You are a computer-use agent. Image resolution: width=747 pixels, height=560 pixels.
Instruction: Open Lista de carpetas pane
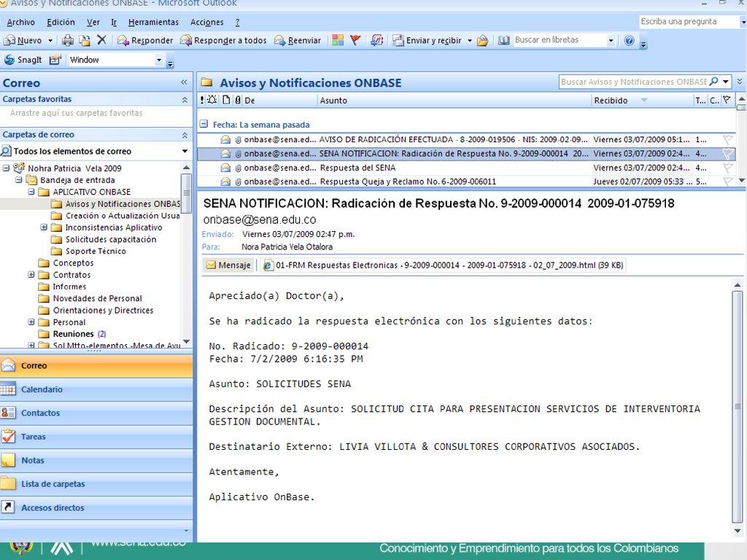pos(96,484)
